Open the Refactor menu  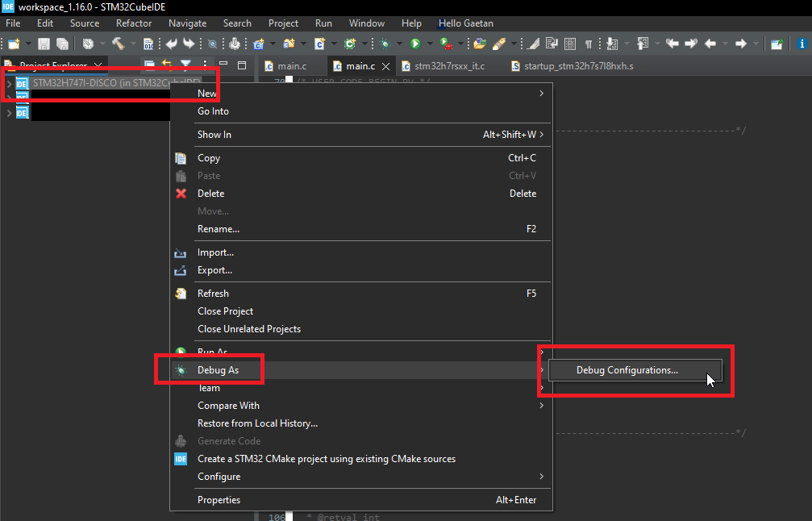point(134,23)
